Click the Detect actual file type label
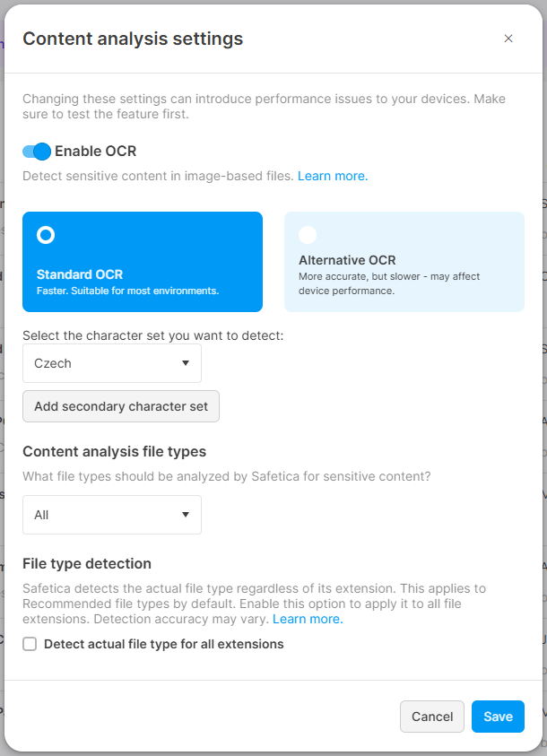 click(x=164, y=644)
